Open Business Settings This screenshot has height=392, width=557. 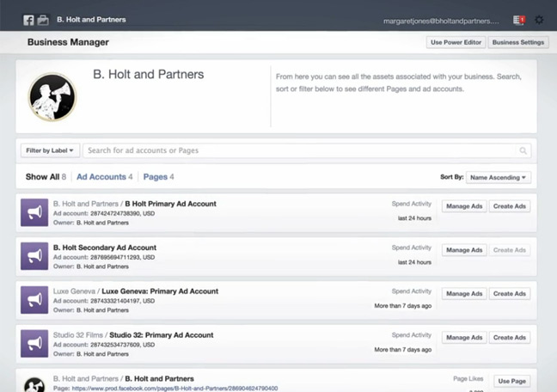[x=518, y=42]
